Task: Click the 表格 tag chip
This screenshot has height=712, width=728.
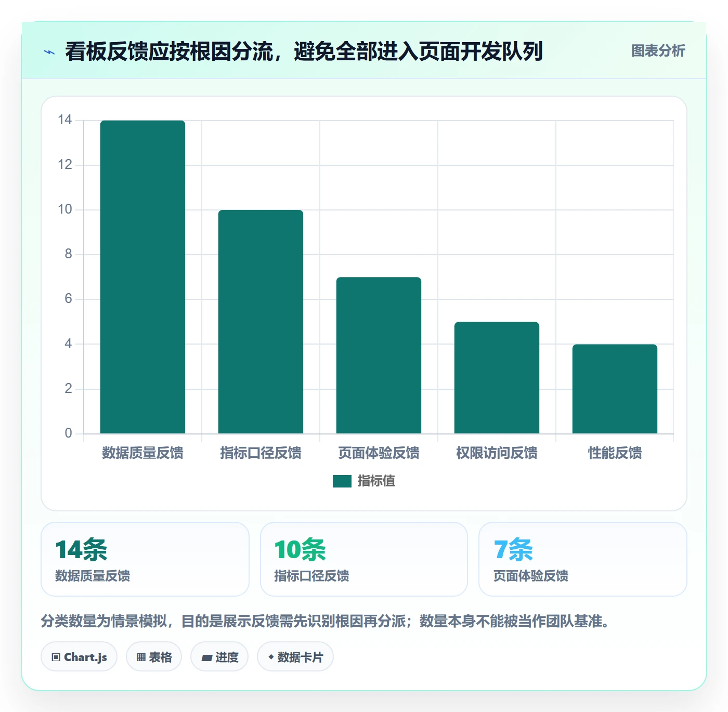Action: click(154, 657)
